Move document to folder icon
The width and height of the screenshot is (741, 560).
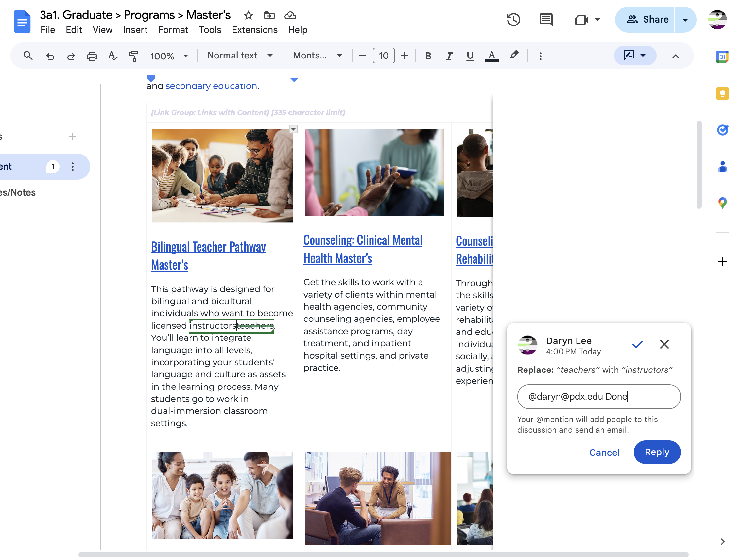pyautogui.click(x=269, y=15)
